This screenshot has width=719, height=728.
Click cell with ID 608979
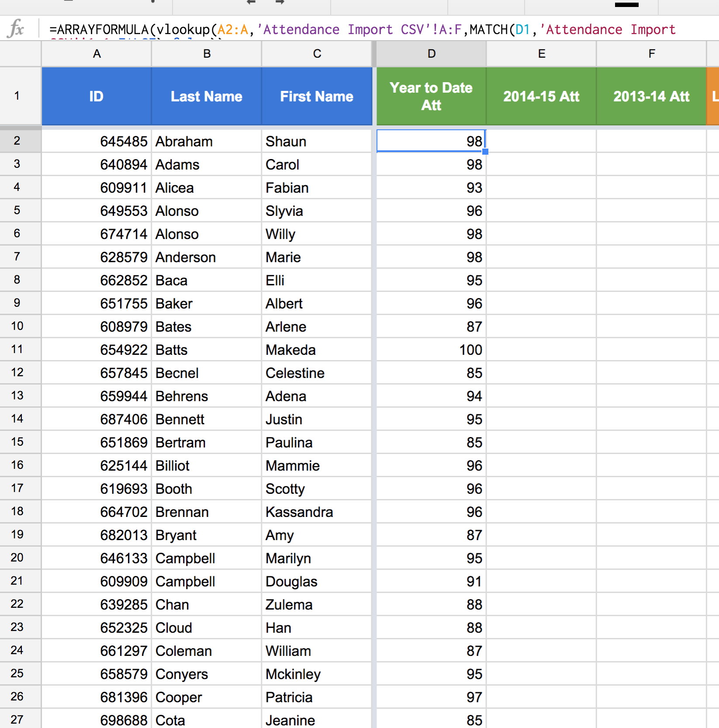(97, 326)
